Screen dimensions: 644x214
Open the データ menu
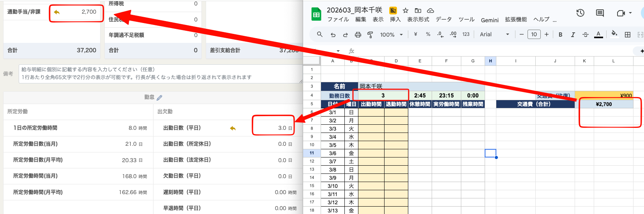444,19
